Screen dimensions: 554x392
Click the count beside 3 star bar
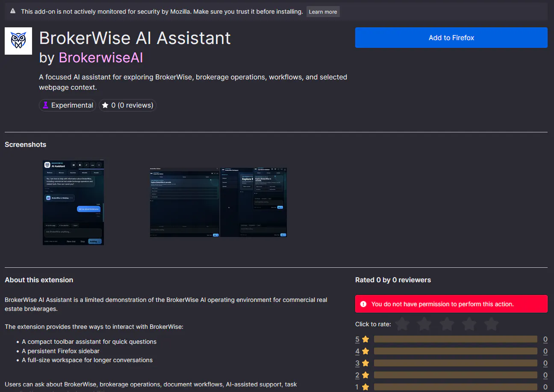[x=545, y=363]
